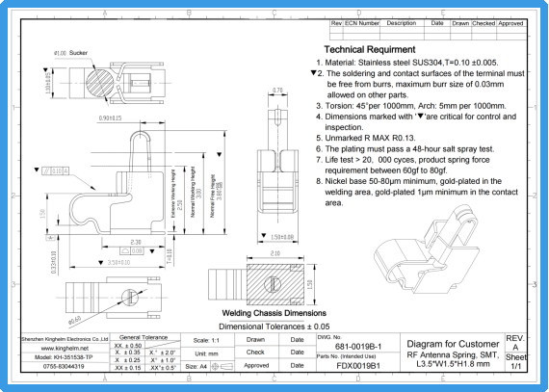Click the 0.90±0.15 dimension
This screenshot has width=549, height=392.
pyautogui.click(x=110, y=118)
